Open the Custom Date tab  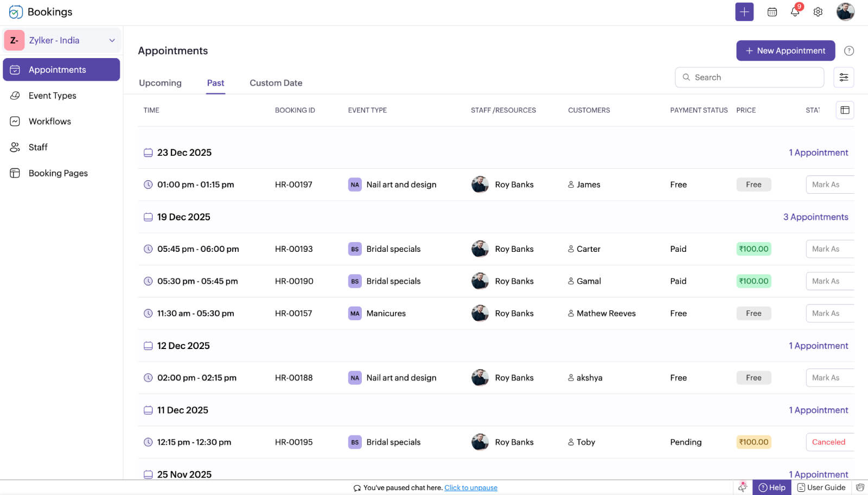coord(276,82)
